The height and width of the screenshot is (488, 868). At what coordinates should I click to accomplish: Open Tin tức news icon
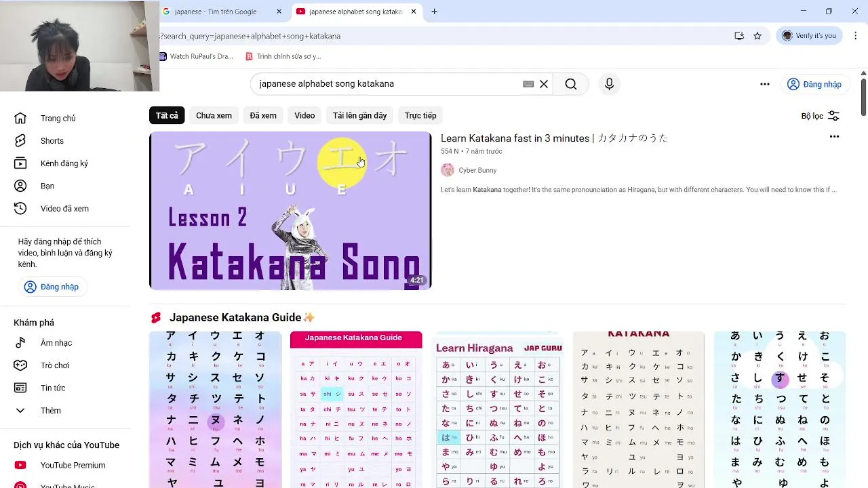[20, 388]
